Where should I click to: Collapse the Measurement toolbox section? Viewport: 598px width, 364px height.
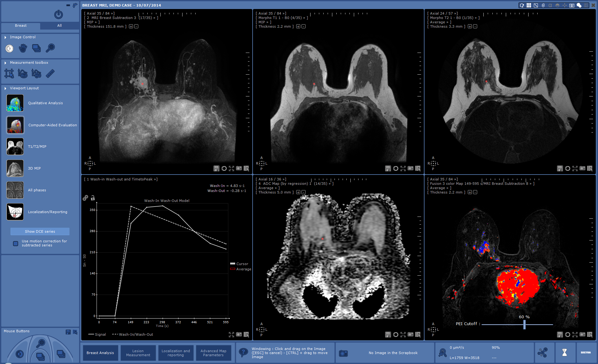[5, 63]
